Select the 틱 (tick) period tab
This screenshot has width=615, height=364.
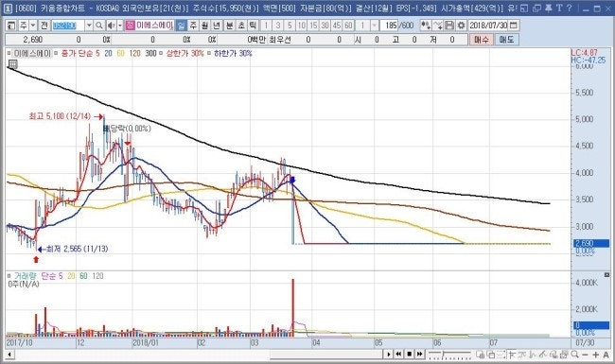tap(253, 26)
